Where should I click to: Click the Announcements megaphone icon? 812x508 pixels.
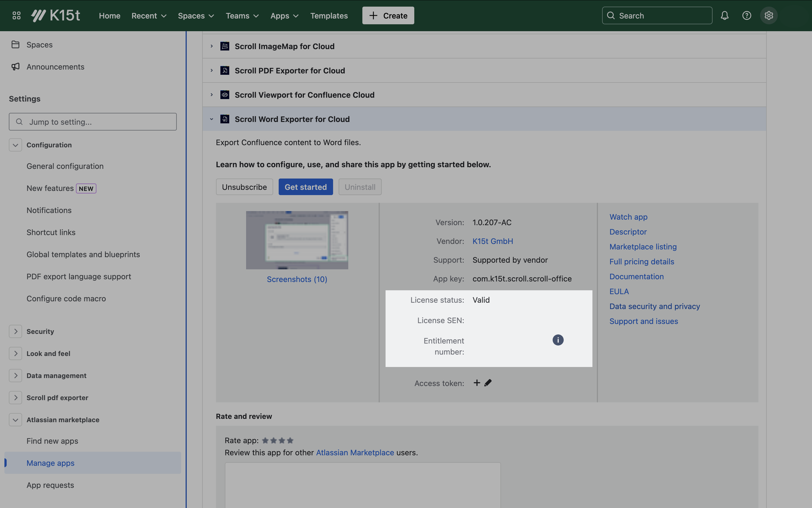[x=16, y=67]
